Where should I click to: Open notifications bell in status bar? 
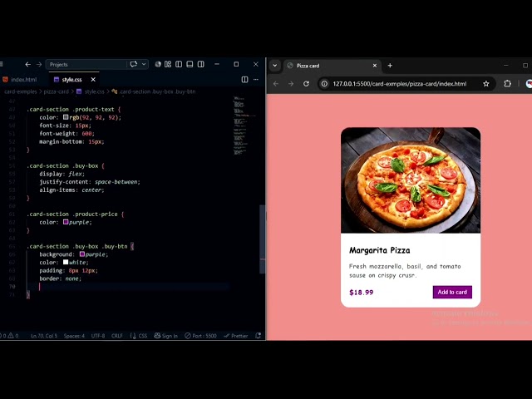click(259, 336)
